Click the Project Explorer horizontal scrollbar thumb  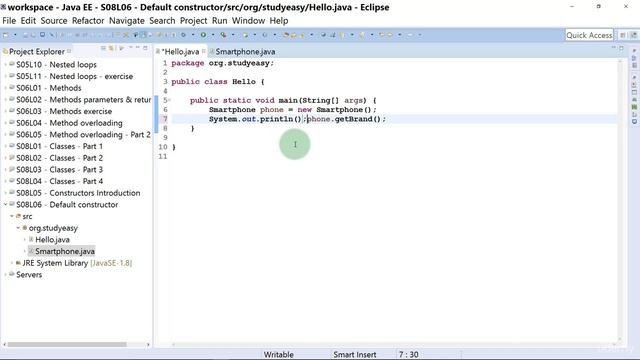[x=67, y=344]
